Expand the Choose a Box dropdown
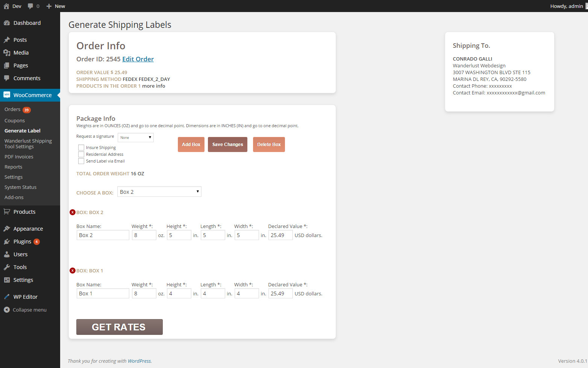 click(x=159, y=192)
